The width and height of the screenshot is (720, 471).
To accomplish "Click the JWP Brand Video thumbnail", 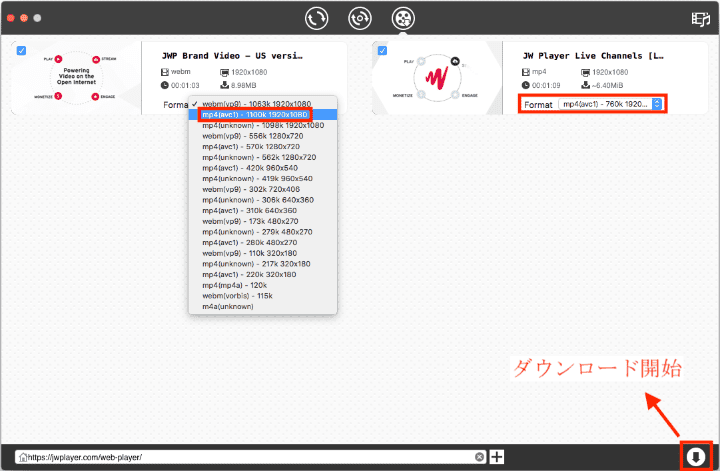I will [76, 78].
